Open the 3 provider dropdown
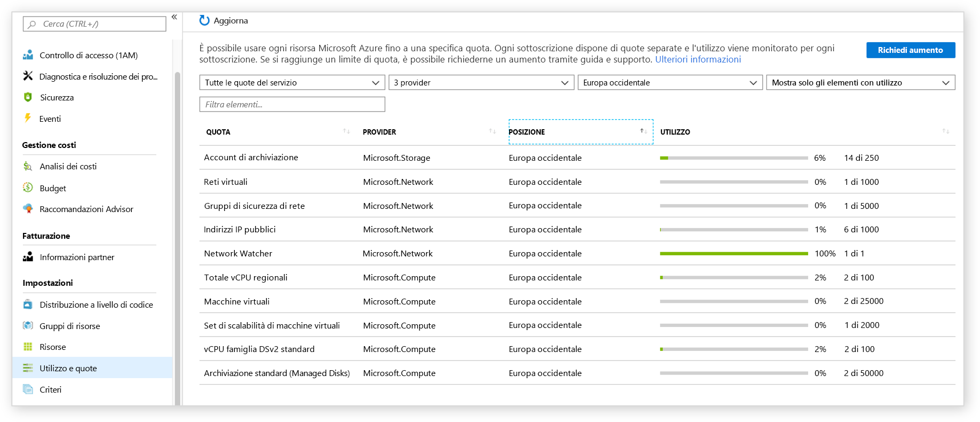This screenshot has height=422, width=980. 481,82
